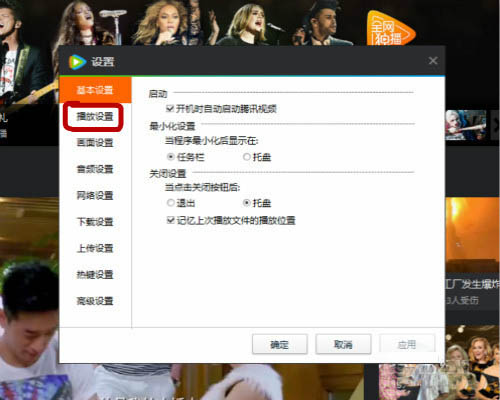Choose 托盘 radio under 关闭设置

247,203
